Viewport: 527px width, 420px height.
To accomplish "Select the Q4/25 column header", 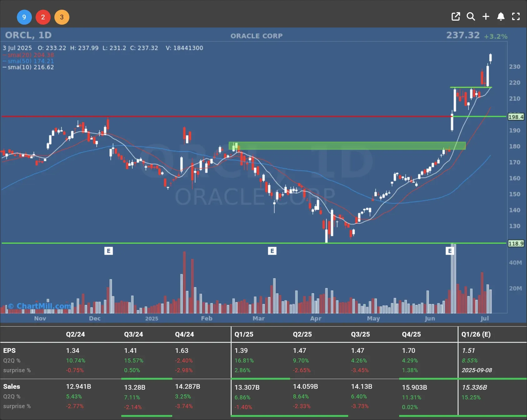I will click(x=411, y=334).
